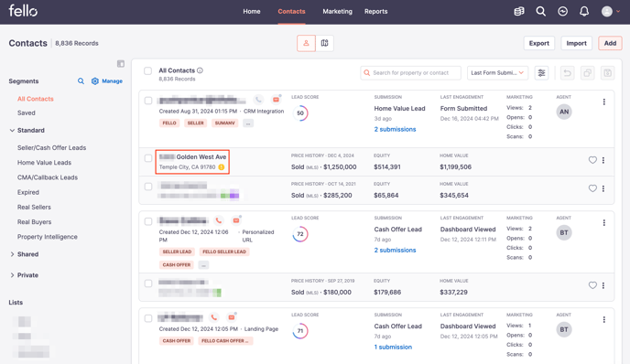
Task: Open the 1 submission link
Action: [393, 348]
